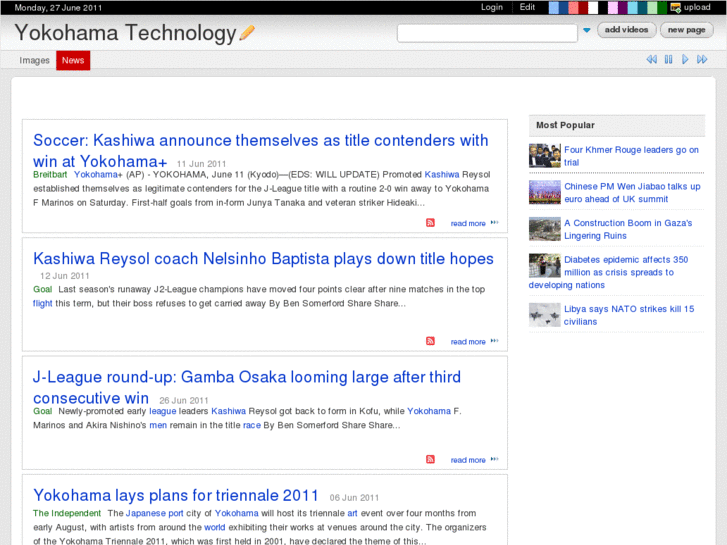Image resolution: width=727 pixels, height=545 pixels.
Task: Open 'Yokohama lays plans for triennale 2011' headline
Action: tap(176, 495)
